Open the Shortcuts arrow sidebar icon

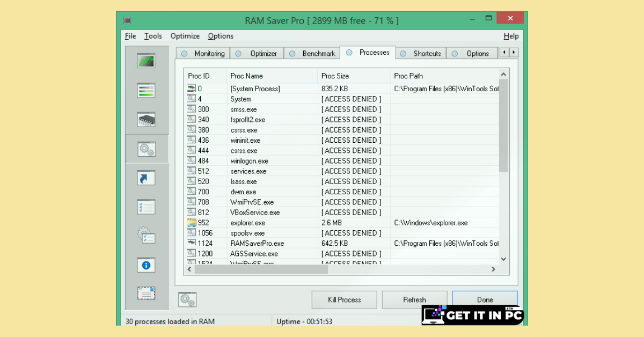pos(147,178)
